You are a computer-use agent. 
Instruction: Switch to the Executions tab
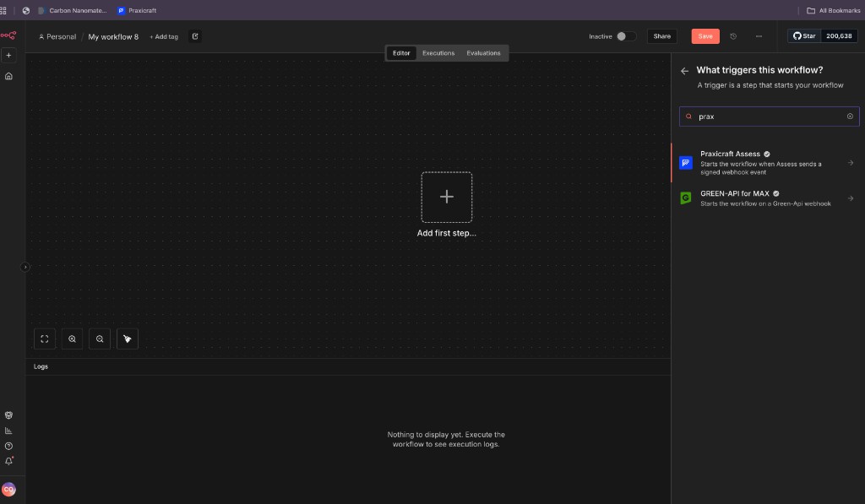point(438,53)
